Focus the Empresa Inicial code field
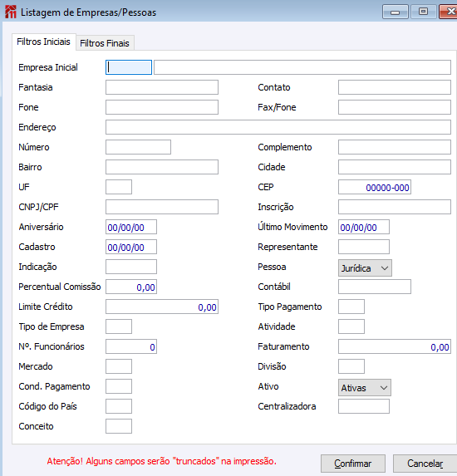This screenshot has width=457, height=476. 129,67
